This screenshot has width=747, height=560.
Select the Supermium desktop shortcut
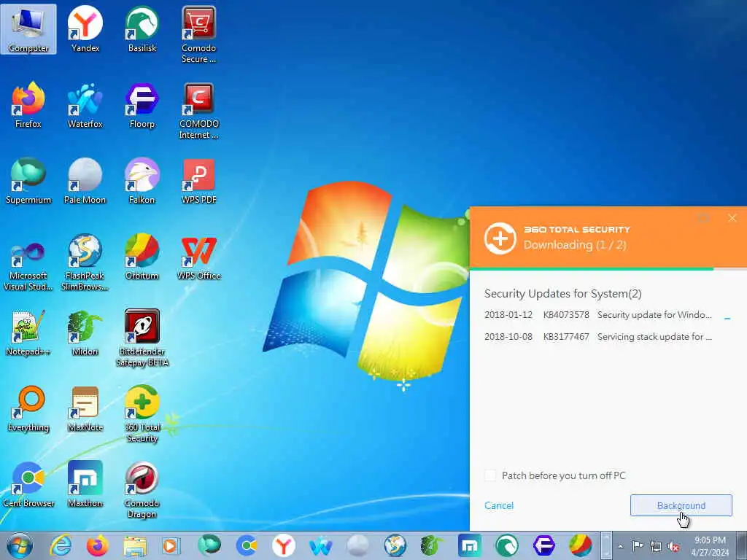[x=28, y=181]
